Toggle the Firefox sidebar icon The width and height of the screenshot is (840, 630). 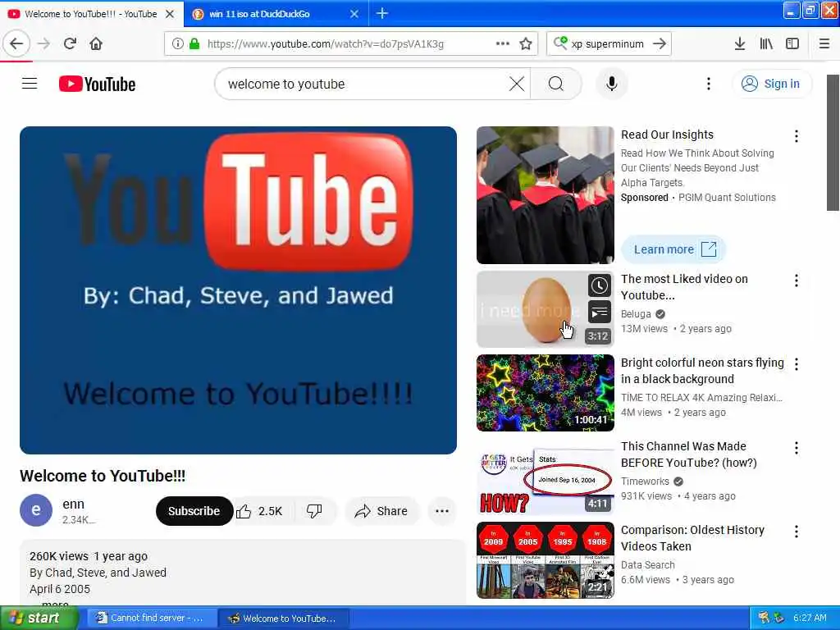792,44
